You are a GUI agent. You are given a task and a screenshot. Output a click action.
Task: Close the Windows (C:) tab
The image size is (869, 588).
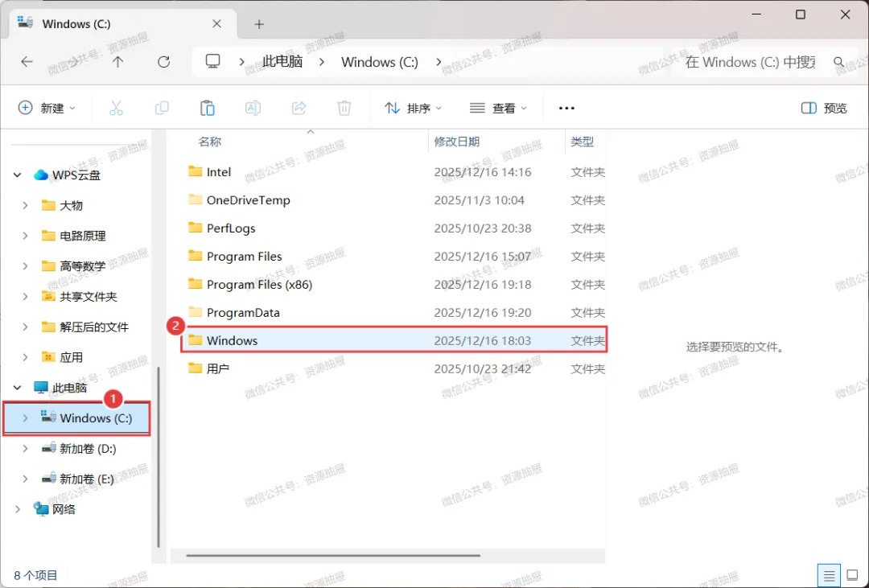pyautogui.click(x=216, y=24)
